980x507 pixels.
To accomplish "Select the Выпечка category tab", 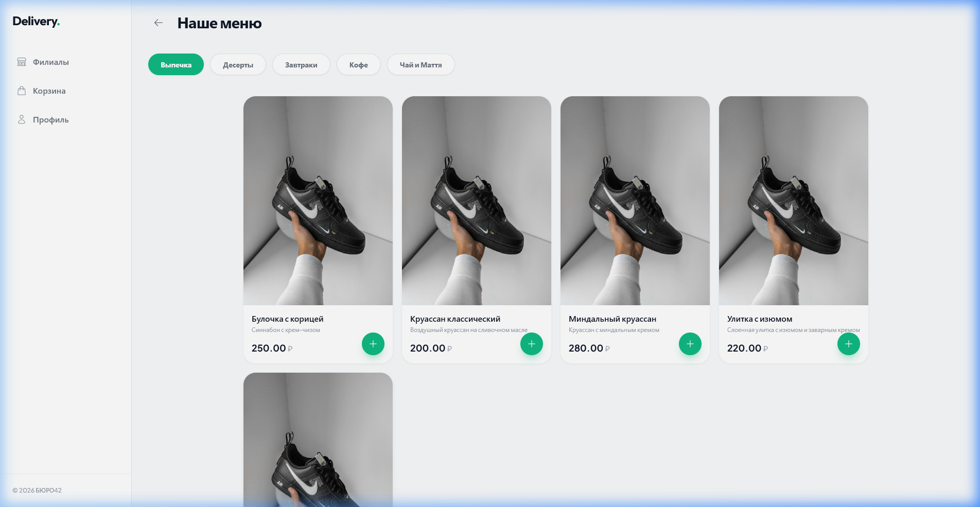I will 176,64.
